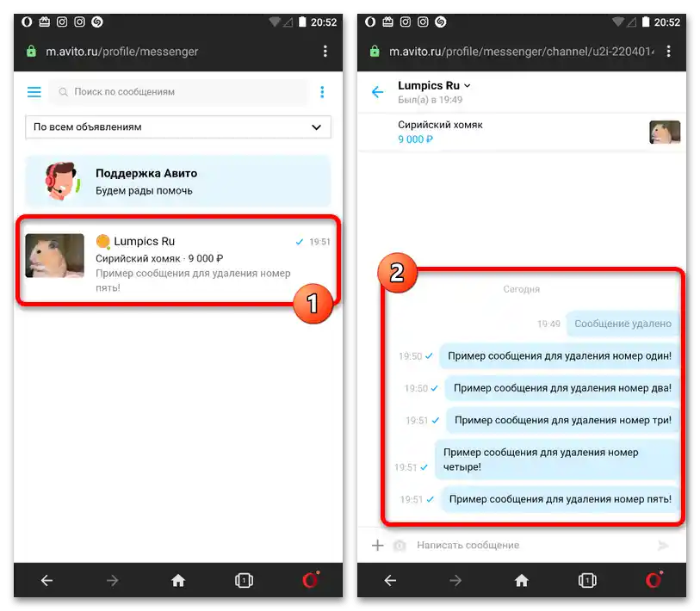Expand the 'По всем объявлениям' dropdown
Viewport: 700px width, 611px height.
click(x=178, y=127)
